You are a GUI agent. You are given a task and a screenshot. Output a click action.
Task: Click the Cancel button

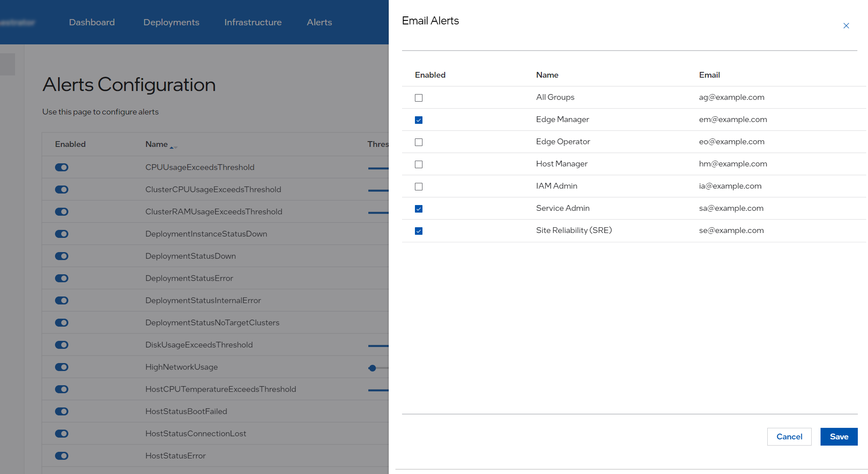789,437
